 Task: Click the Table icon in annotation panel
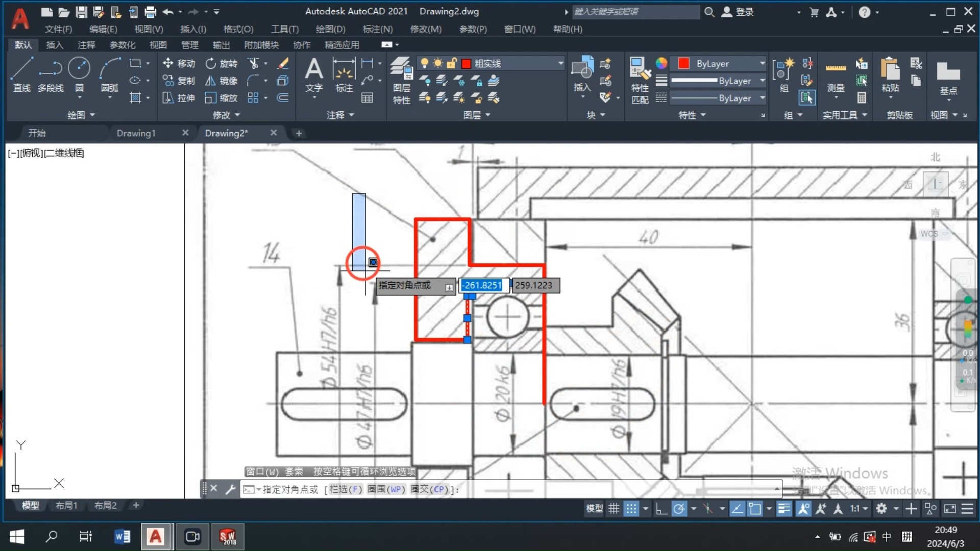point(367,98)
